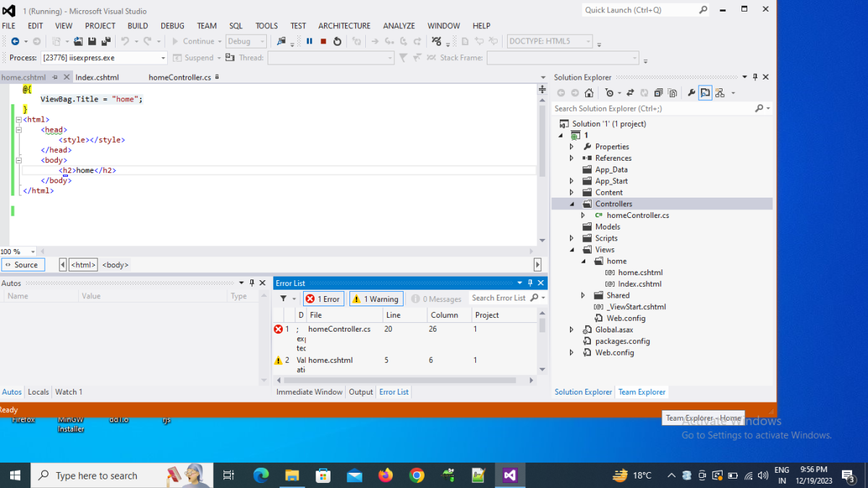
Task: Restart the debugging session
Action: pos(337,41)
